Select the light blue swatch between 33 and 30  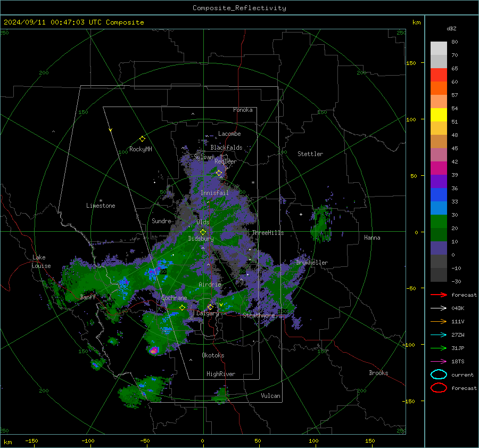(439, 208)
